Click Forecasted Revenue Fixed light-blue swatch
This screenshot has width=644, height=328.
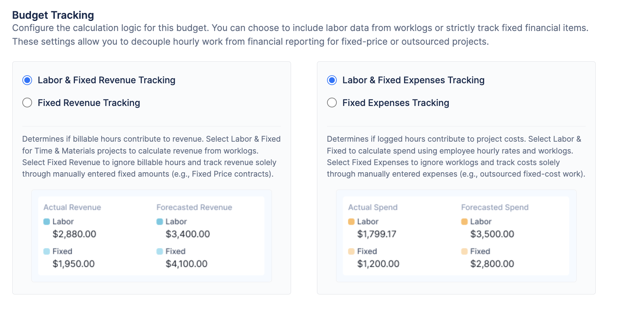coord(160,251)
